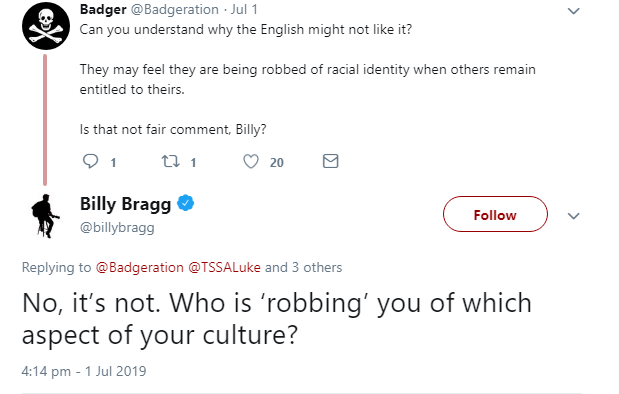
Task: Open the 4:14 pm timestamp link
Action: 84,371
